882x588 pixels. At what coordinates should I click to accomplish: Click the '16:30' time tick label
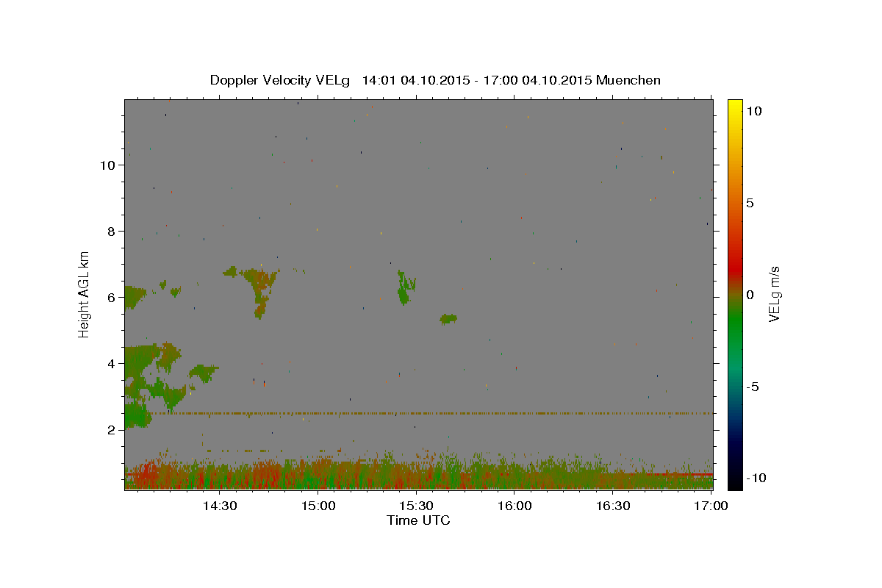click(613, 506)
